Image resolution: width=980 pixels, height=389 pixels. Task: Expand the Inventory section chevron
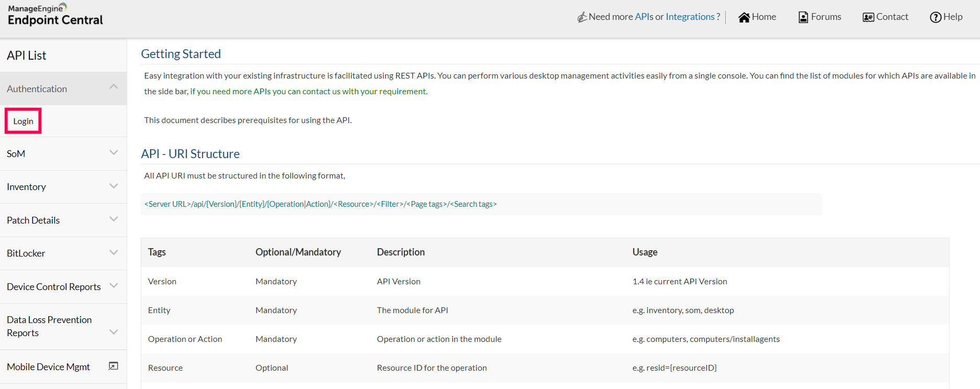114,186
